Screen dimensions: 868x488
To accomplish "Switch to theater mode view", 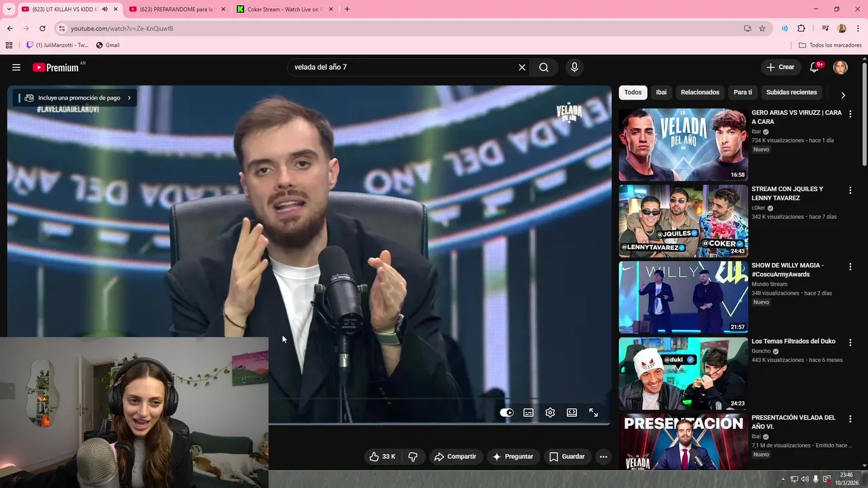I will point(572,413).
